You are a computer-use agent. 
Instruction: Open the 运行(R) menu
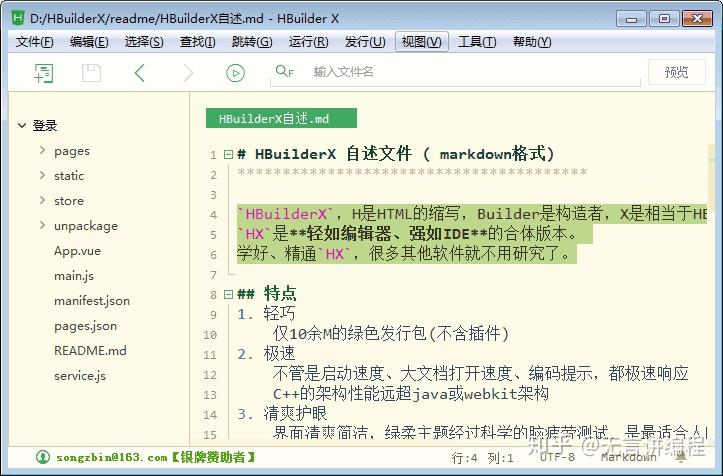308,42
